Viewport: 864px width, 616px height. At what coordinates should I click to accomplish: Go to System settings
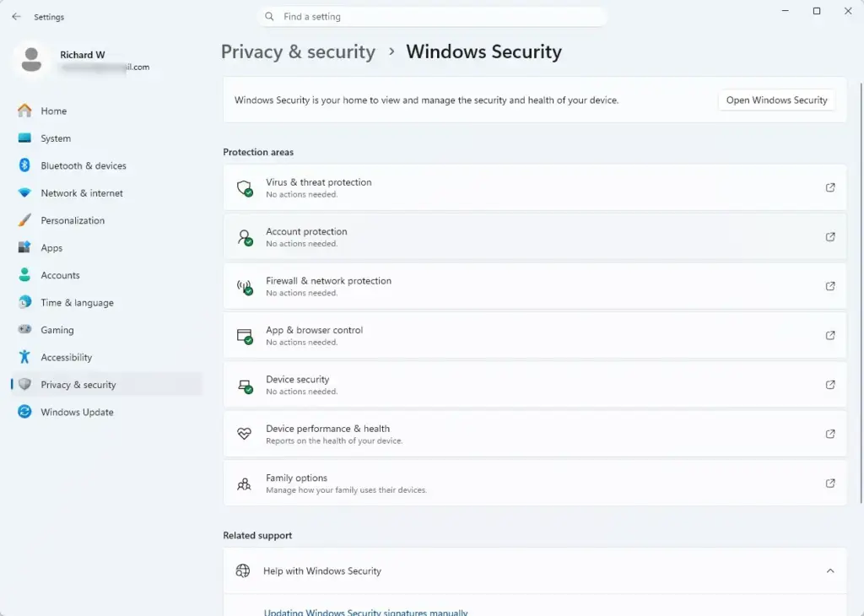tap(106, 138)
